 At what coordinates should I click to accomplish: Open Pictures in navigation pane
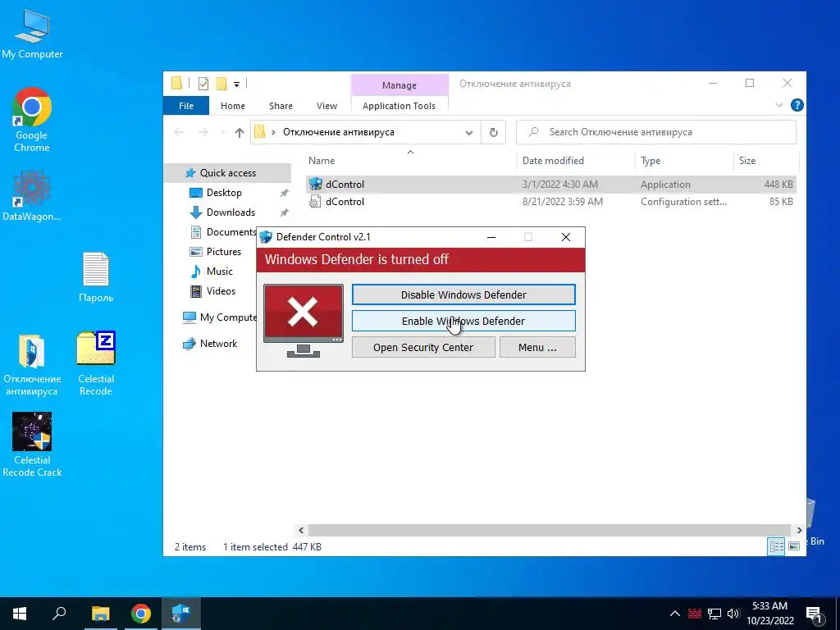(223, 252)
